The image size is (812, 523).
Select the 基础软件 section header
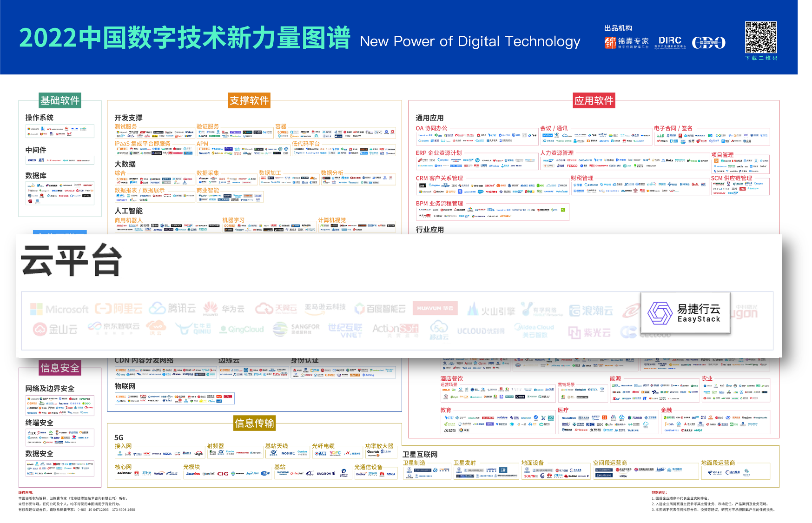pos(60,100)
